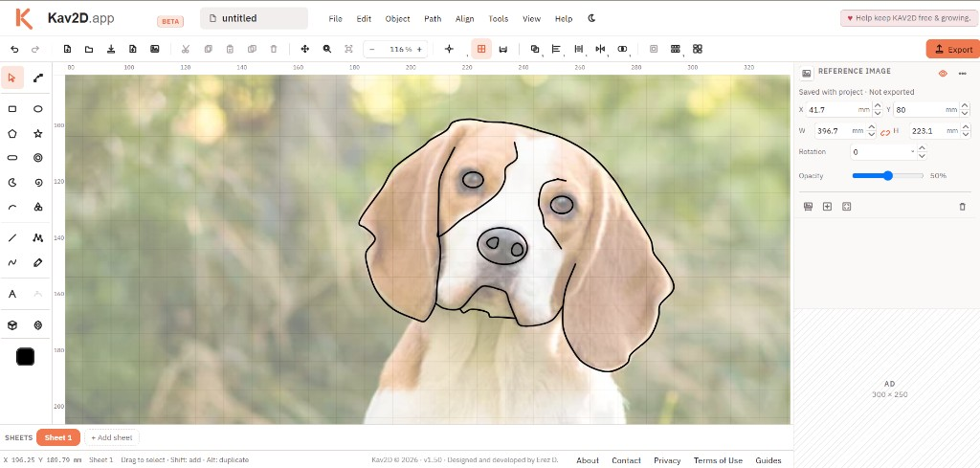The width and height of the screenshot is (980, 468).
Task: Open the Edit menu
Action: tap(364, 19)
